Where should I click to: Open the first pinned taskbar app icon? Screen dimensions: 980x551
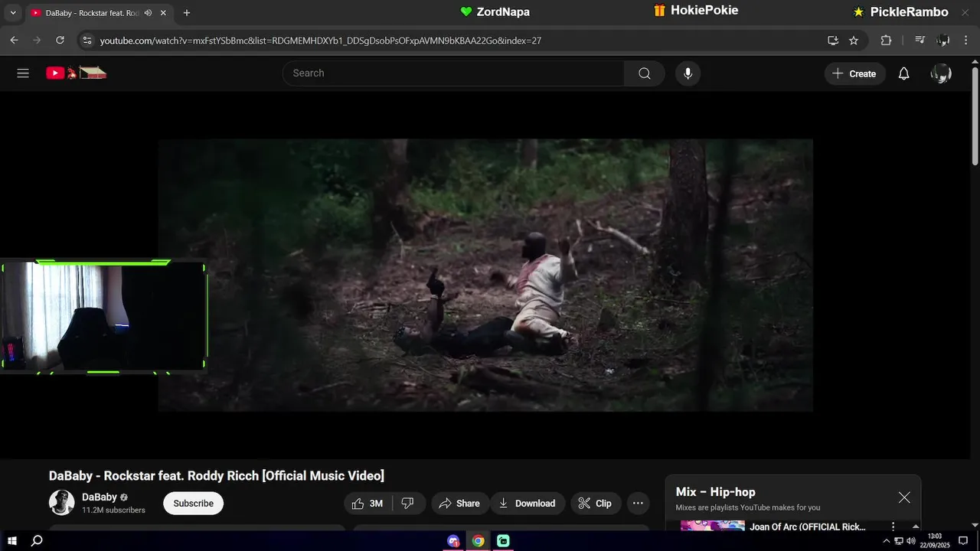click(x=453, y=541)
